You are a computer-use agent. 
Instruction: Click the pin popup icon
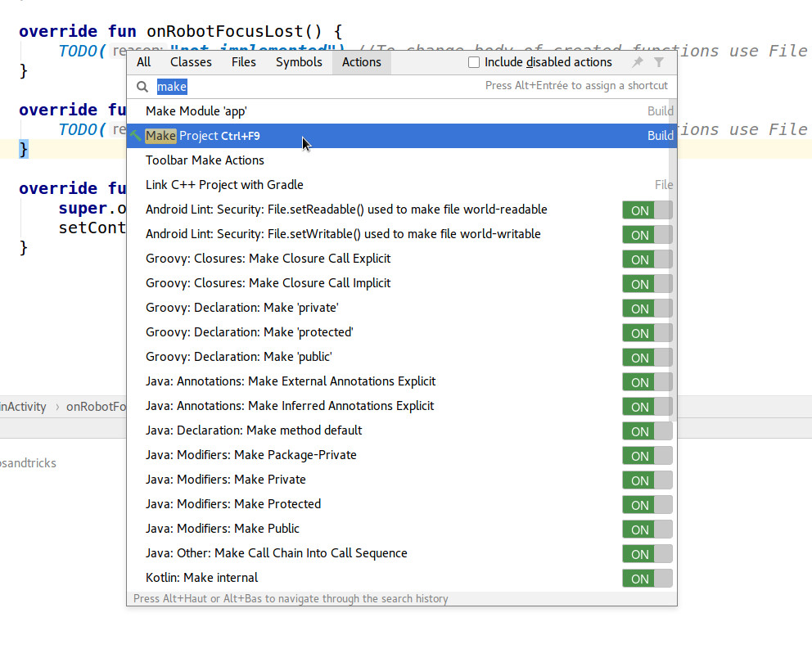638,62
